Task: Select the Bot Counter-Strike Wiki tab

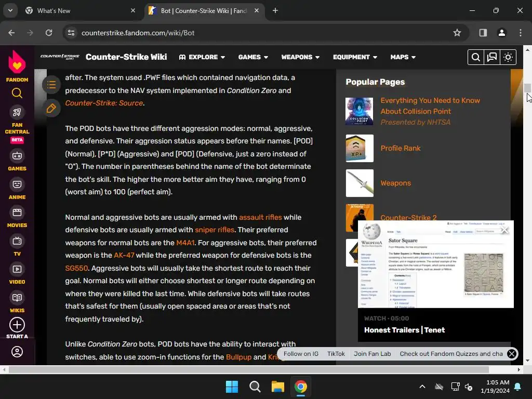Action: pos(204,10)
